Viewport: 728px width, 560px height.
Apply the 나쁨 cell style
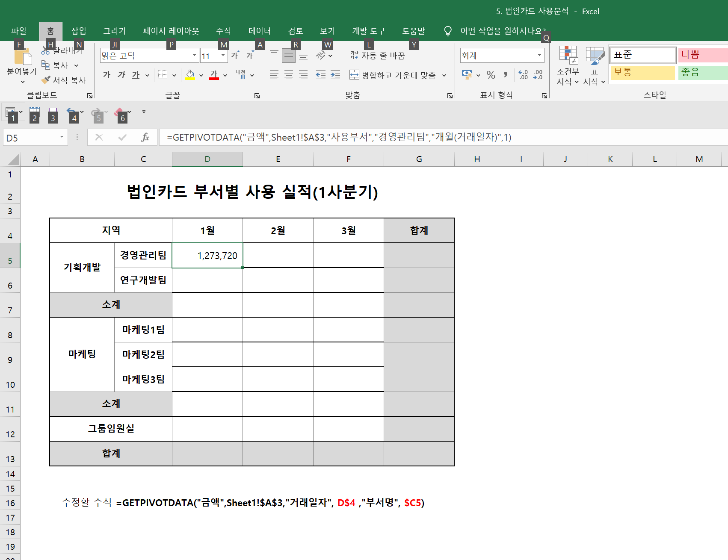tap(702, 55)
